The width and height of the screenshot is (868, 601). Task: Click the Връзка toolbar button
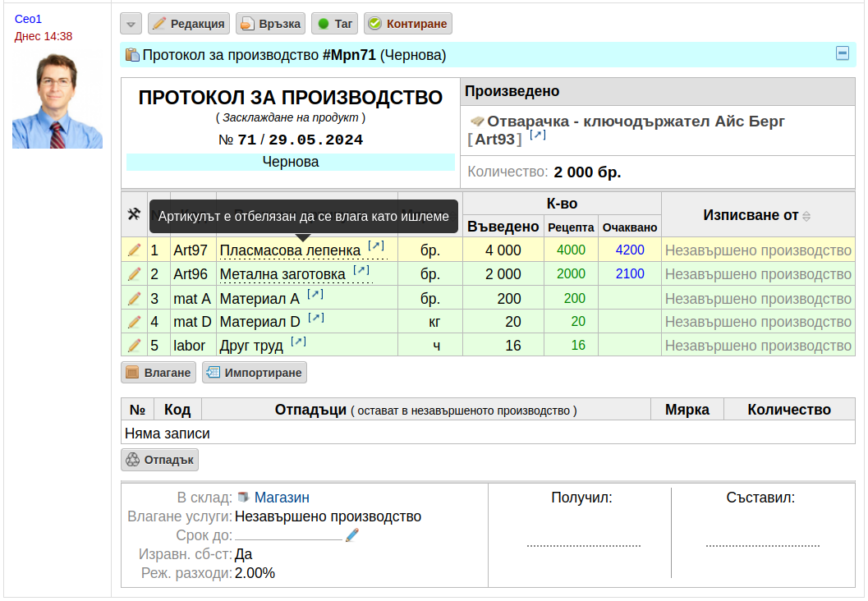(271, 24)
